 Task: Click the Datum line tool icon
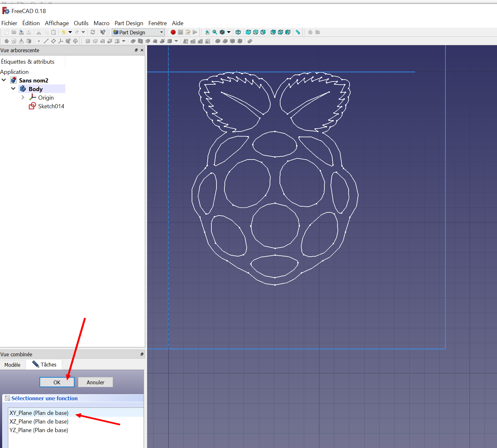pos(46,41)
